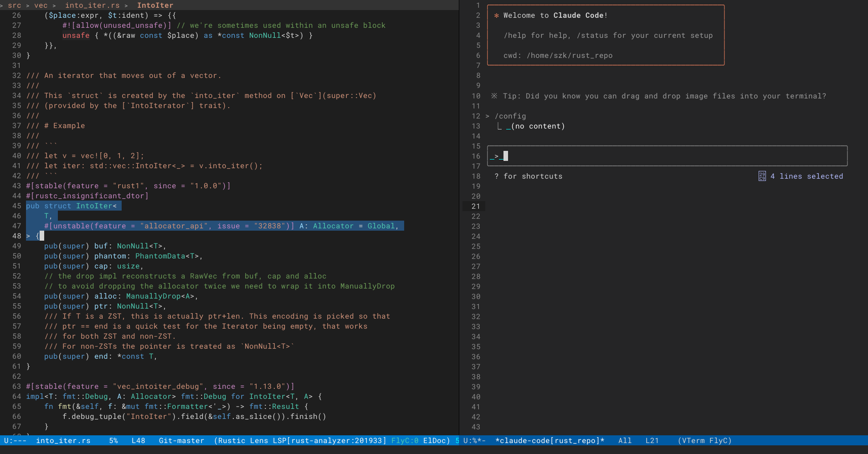Click "/// An iterator that moves out of a vector."
Screen dimensions: 868x454
124,76
